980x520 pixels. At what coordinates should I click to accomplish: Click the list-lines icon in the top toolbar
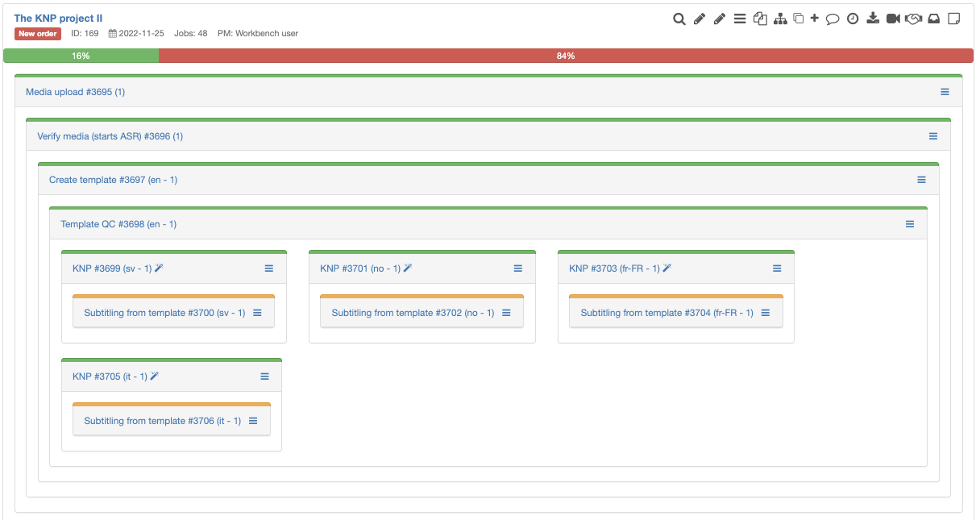tap(740, 19)
